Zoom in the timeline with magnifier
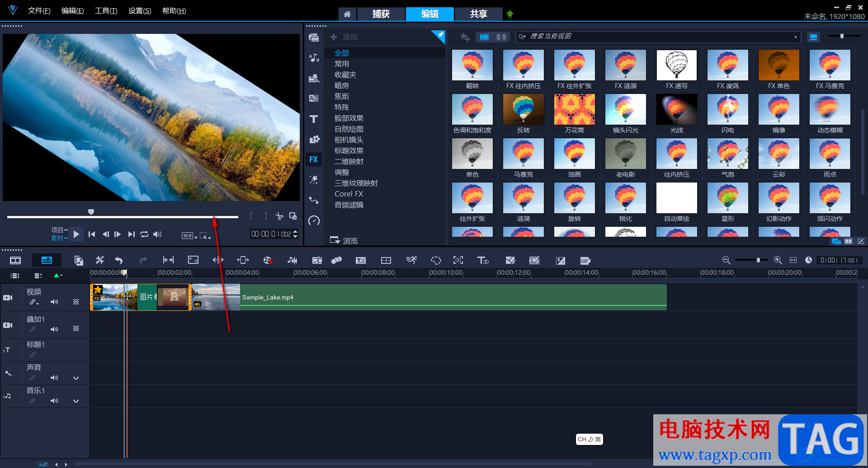 [778, 260]
